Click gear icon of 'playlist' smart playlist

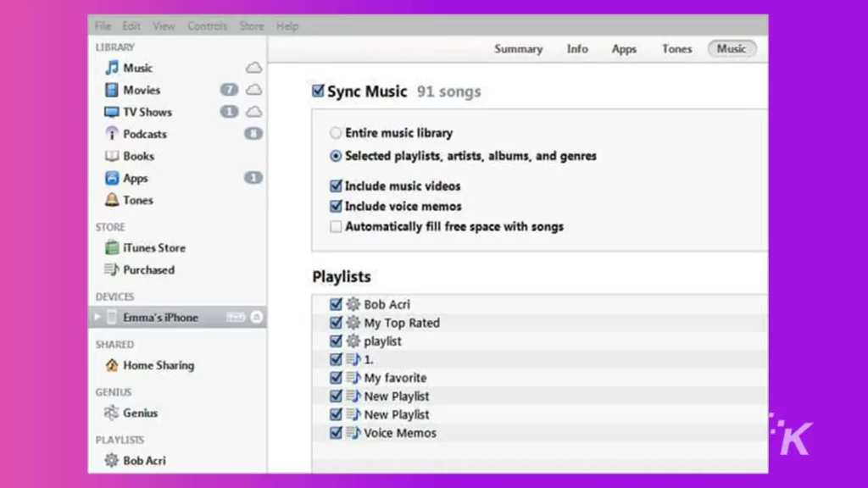tap(353, 341)
